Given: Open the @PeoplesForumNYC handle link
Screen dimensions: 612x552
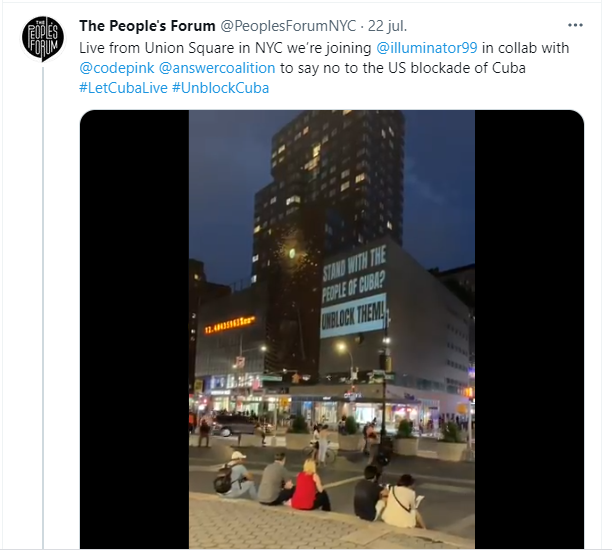Looking at the screenshot, I should [288, 26].
